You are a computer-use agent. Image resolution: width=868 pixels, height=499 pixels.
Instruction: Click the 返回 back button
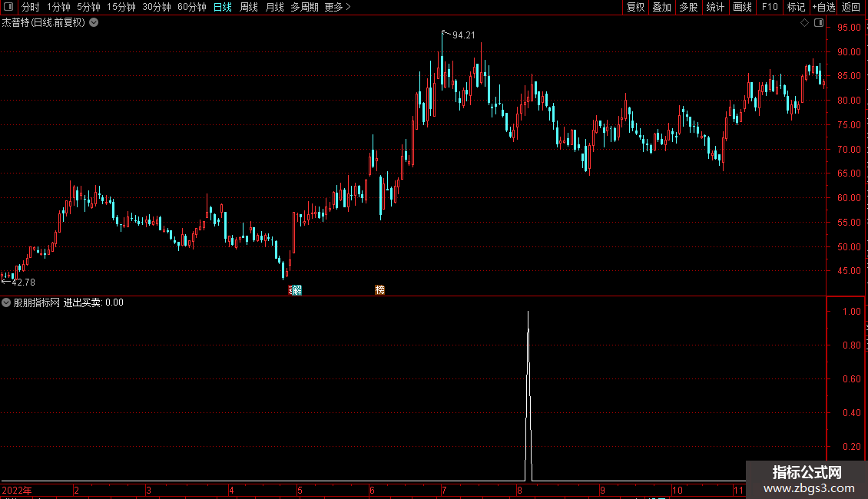point(851,7)
